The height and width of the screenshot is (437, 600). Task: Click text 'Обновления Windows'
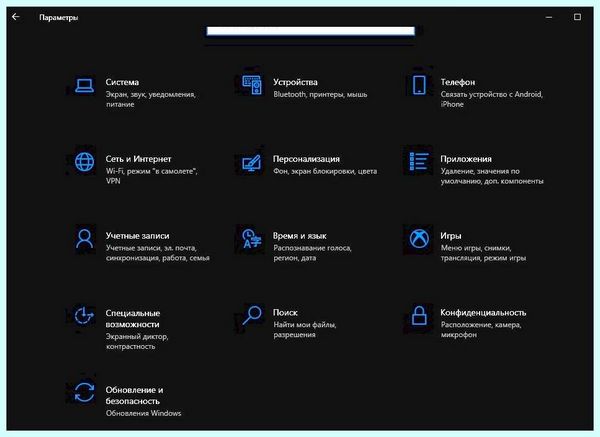pos(143,413)
